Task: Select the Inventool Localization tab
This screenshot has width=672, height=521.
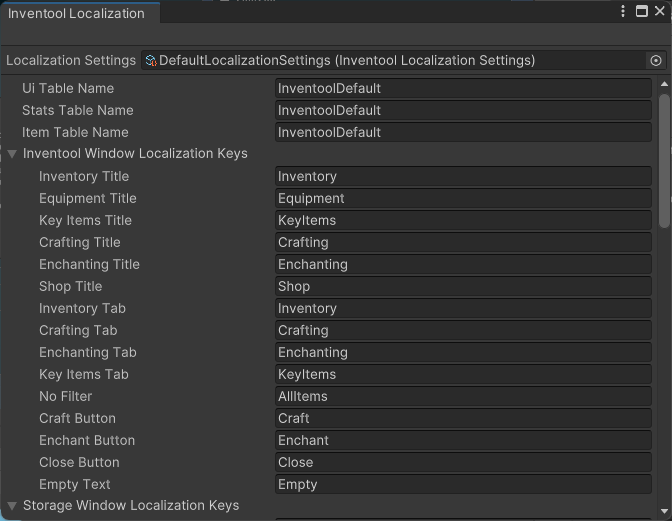Action: (x=76, y=13)
